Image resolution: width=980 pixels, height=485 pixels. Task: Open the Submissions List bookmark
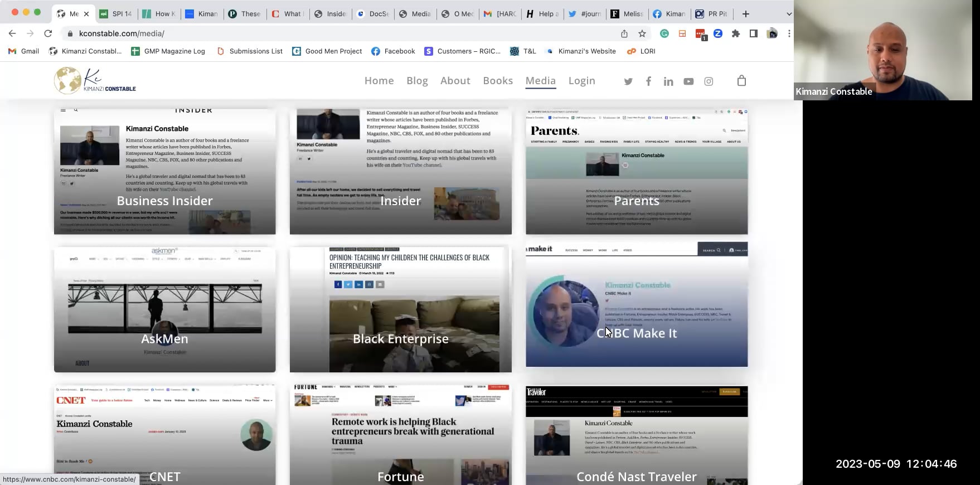coord(250,51)
